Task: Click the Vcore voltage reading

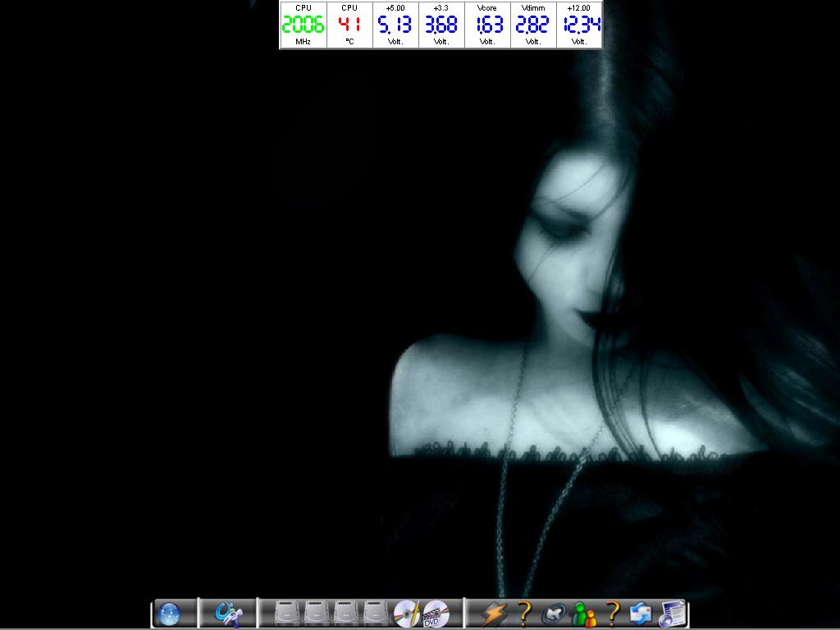Action: coord(487,25)
